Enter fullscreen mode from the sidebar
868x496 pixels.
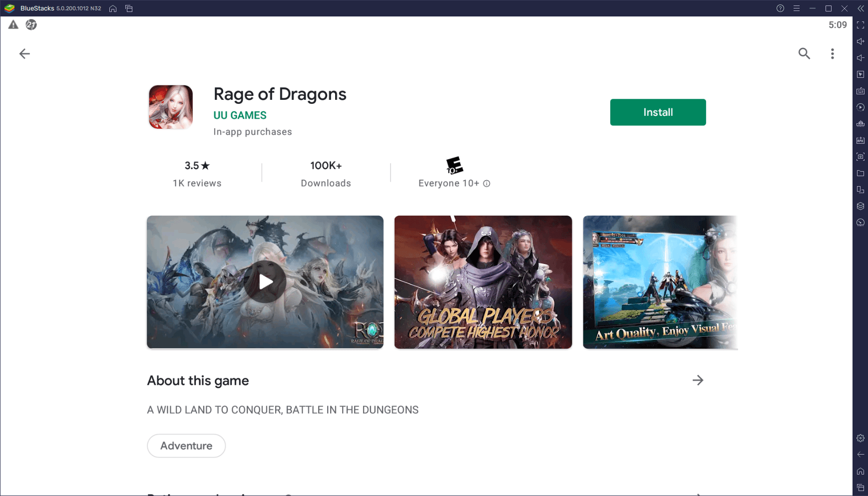coord(861,25)
